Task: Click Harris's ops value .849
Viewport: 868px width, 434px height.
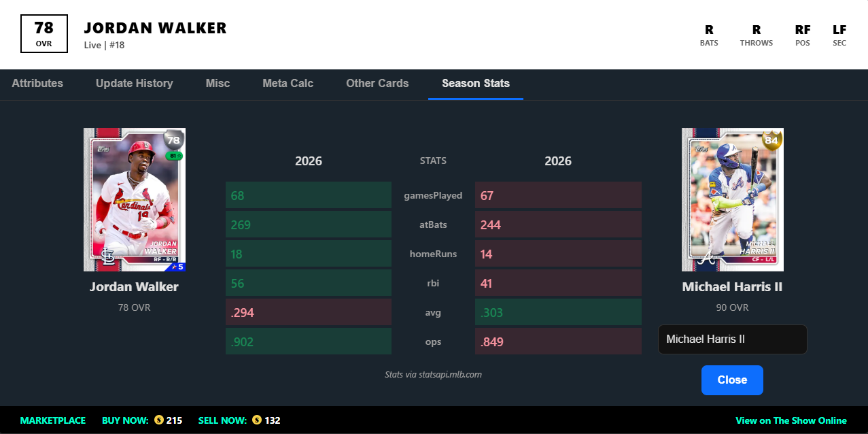Action: (558, 341)
